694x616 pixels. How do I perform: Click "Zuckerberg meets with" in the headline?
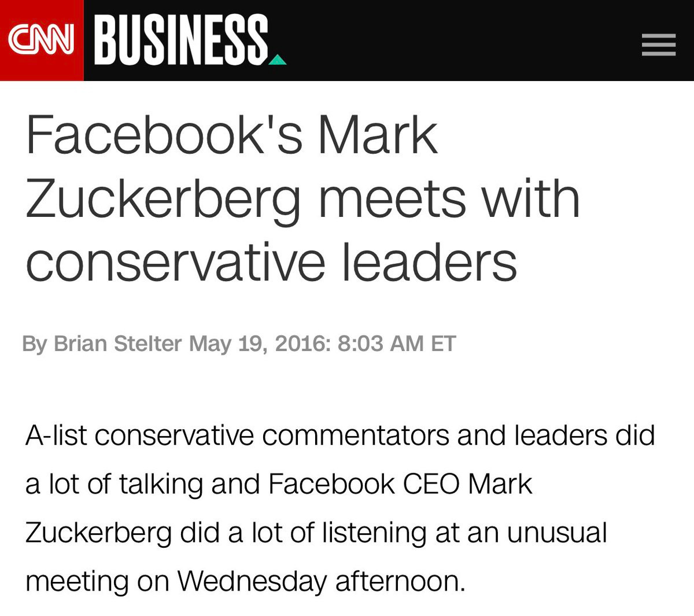coord(302,200)
